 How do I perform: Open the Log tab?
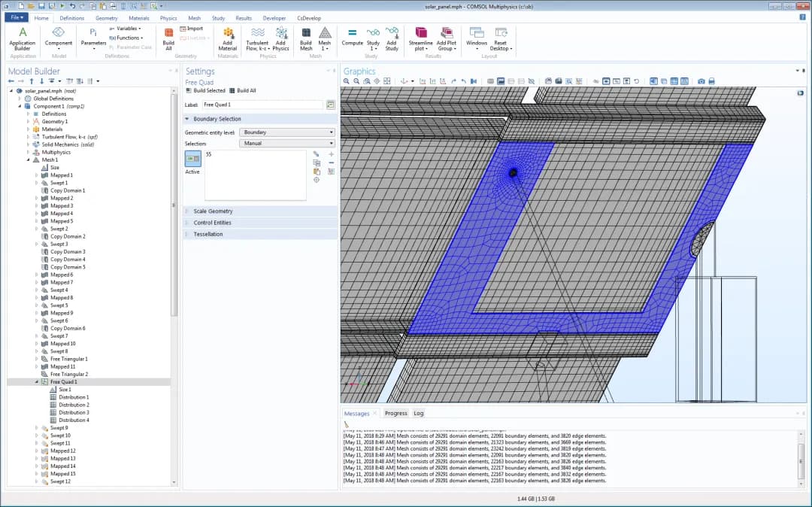pos(418,413)
